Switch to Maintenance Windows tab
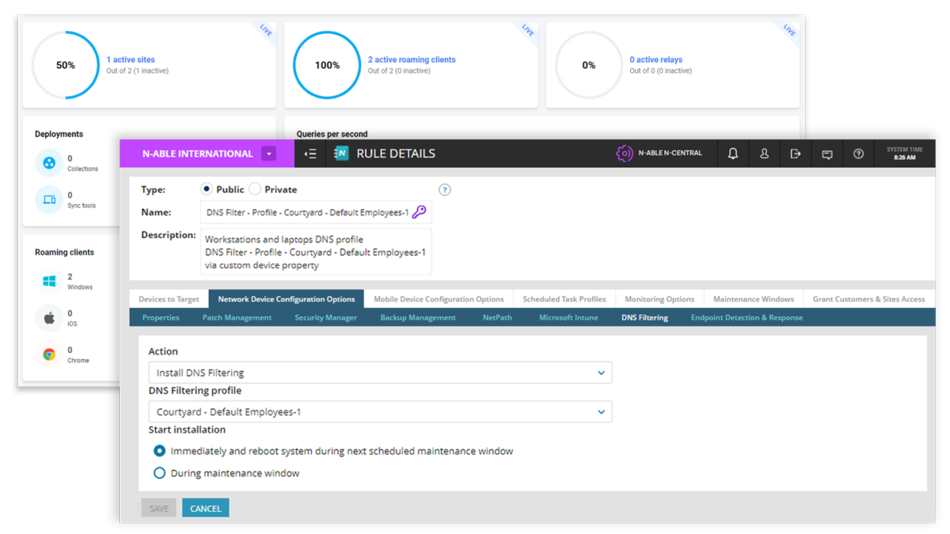 pyautogui.click(x=753, y=299)
